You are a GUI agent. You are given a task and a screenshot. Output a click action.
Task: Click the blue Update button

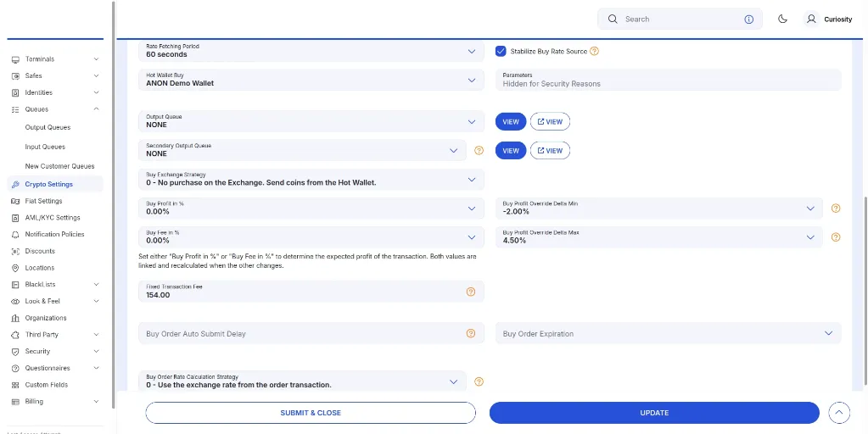point(653,413)
